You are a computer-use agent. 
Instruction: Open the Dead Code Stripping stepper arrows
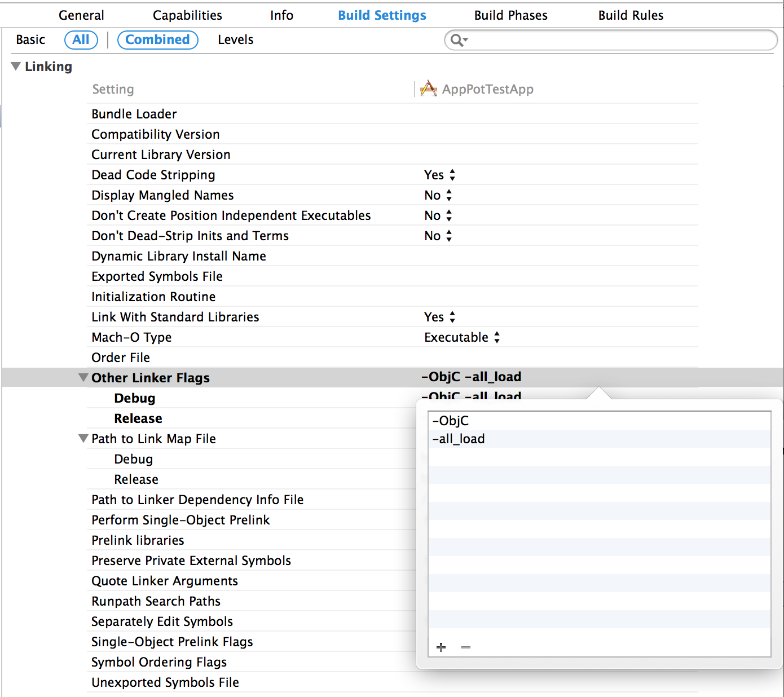tap(453, 175)
